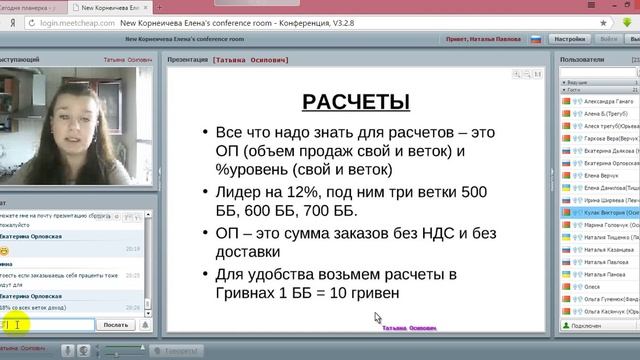
Task: Collapse the Ведущие group
Action: [564, 82]
